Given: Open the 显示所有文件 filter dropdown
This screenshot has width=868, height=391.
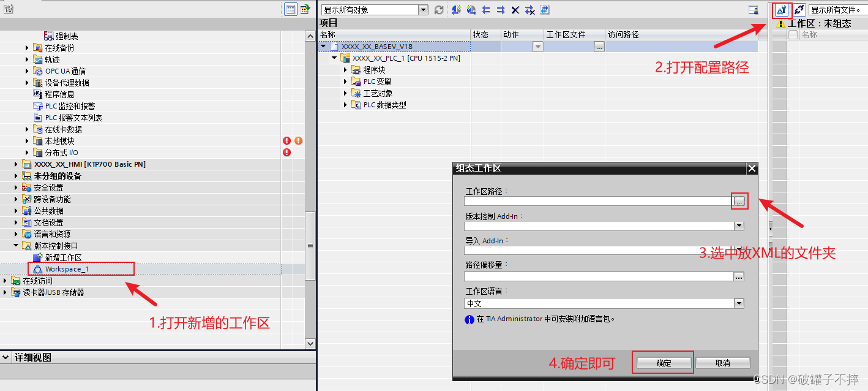Looking at the screenshot, I should pyautogui.click(x=838, y=10).
